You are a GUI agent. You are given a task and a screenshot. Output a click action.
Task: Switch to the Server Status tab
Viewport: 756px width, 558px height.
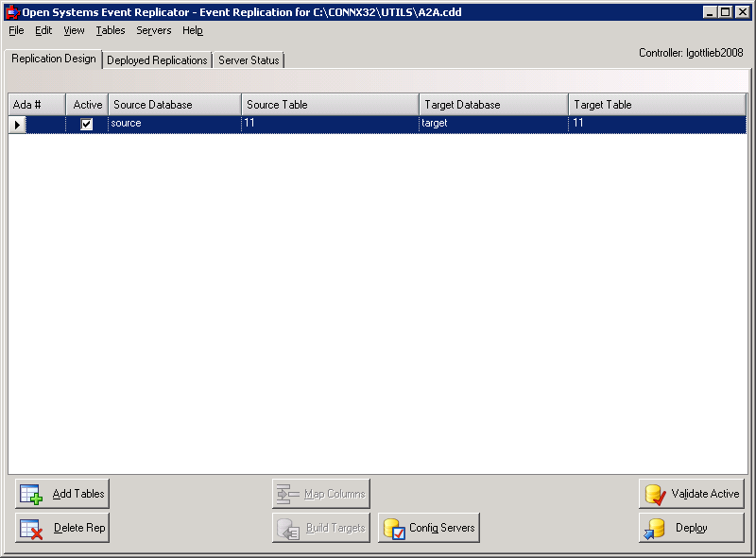[248, 59]
